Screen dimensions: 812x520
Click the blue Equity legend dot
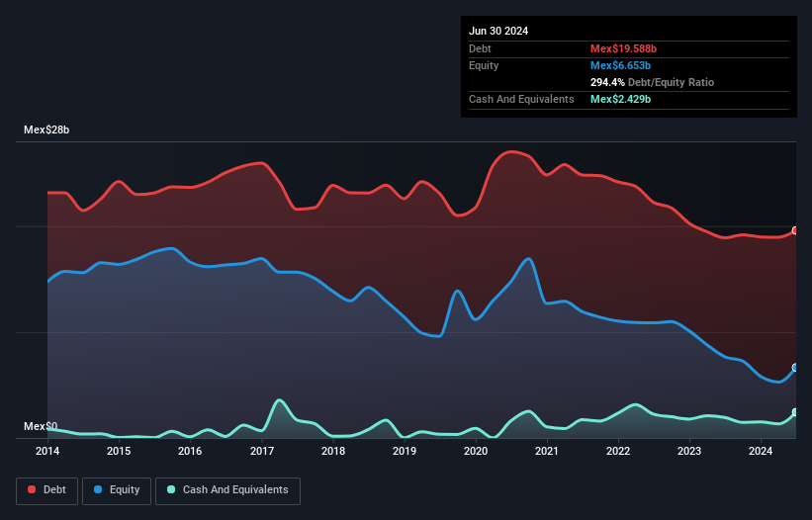pos(98,489)
